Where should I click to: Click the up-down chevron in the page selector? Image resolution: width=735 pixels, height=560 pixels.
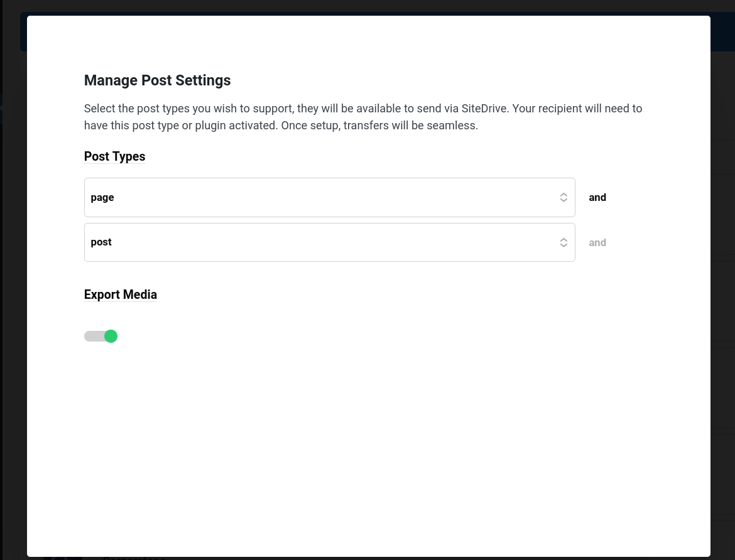563,197
